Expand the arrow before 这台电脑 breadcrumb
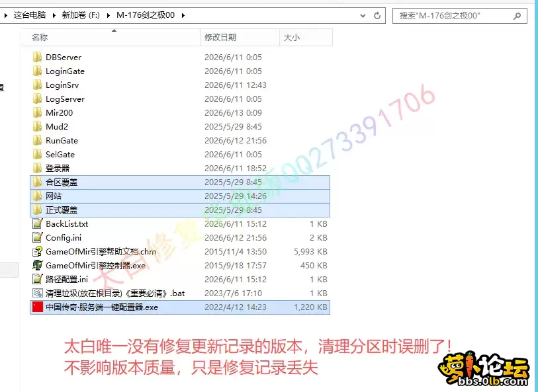 click(5, 15)
